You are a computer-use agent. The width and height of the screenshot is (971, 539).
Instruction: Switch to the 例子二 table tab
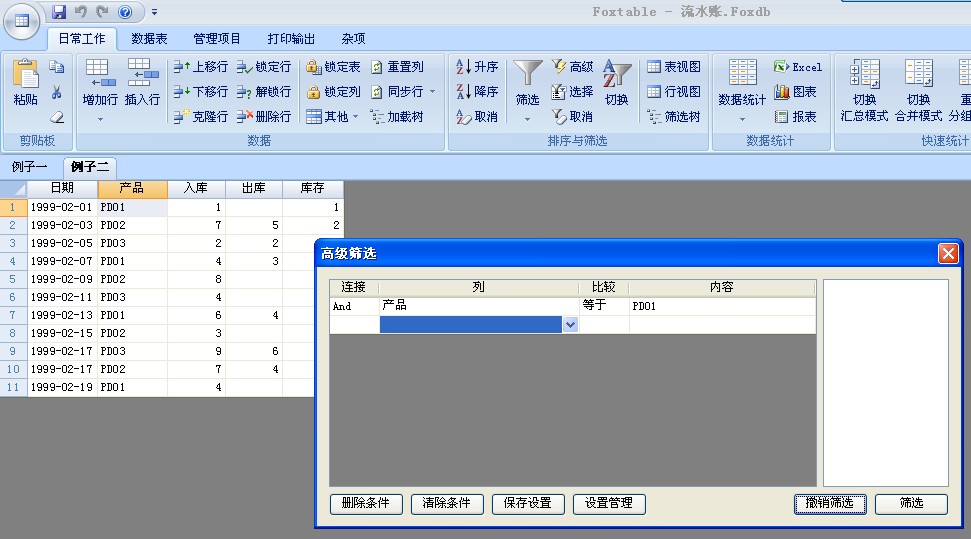coord(90,167)
